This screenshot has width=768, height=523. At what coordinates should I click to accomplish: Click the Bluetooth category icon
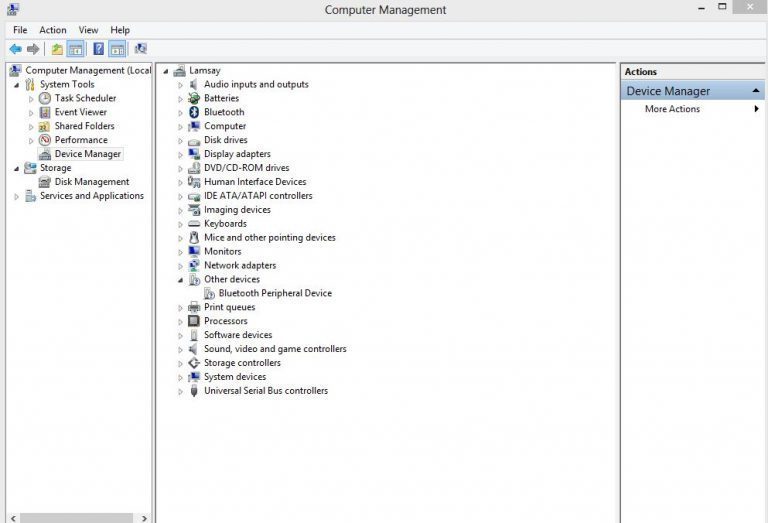pos(194,112)
